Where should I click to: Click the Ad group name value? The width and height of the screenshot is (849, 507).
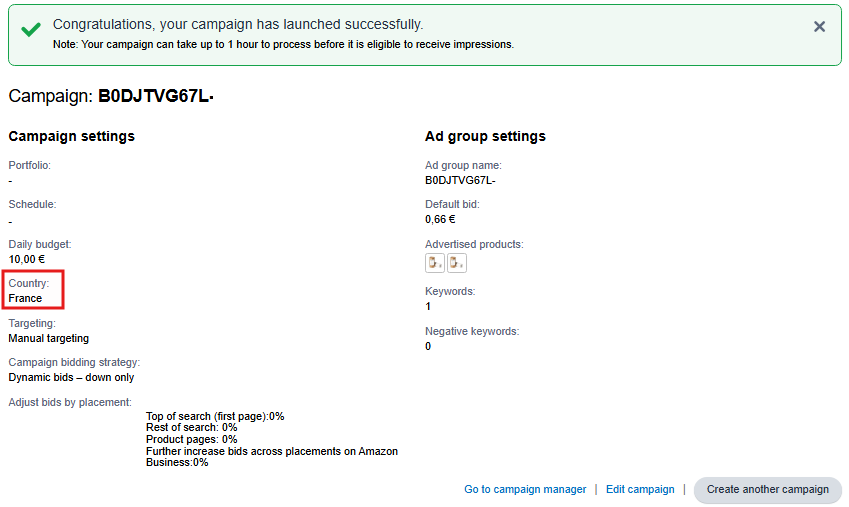tap(460, 180)
